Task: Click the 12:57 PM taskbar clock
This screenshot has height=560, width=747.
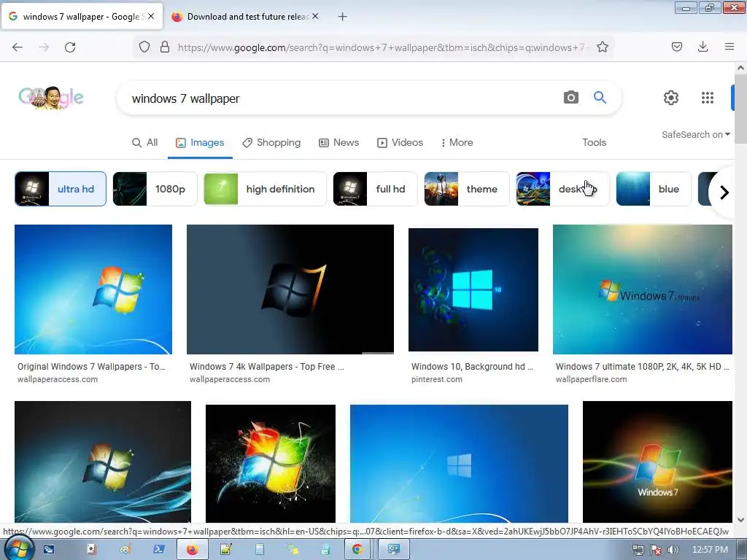Action: (x=710, y=550)
